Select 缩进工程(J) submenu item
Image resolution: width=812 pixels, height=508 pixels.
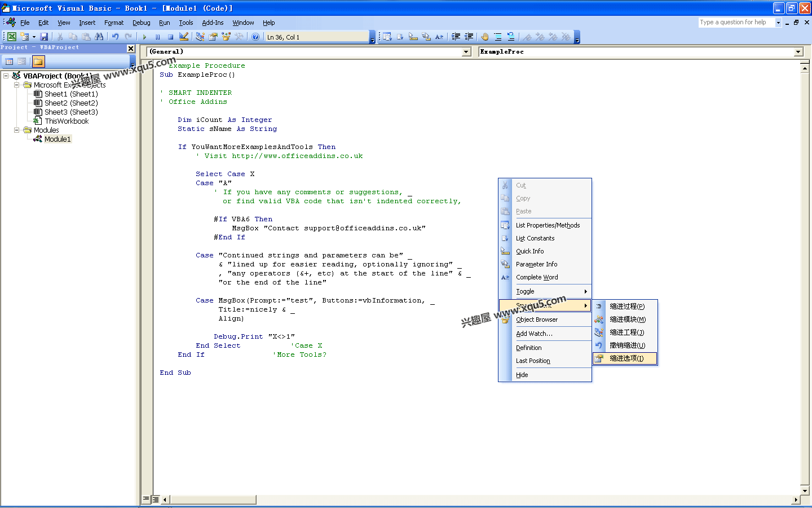tap(625, 332)
